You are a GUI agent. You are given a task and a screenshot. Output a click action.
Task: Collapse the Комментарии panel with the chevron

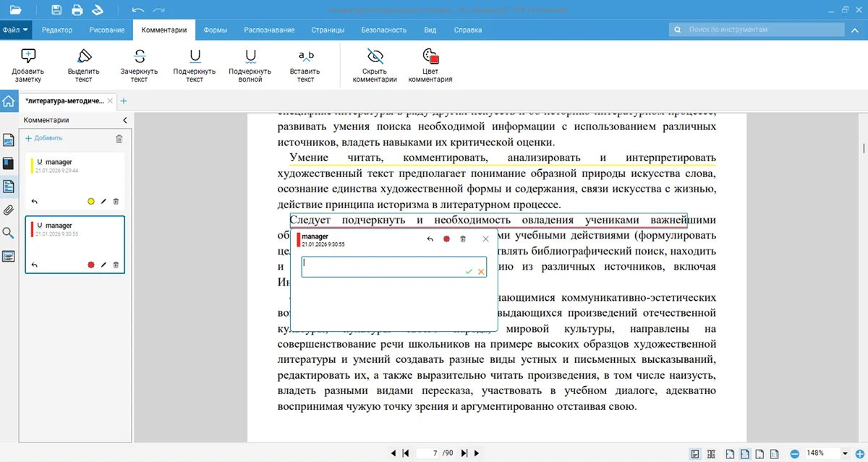click(124, 120)
